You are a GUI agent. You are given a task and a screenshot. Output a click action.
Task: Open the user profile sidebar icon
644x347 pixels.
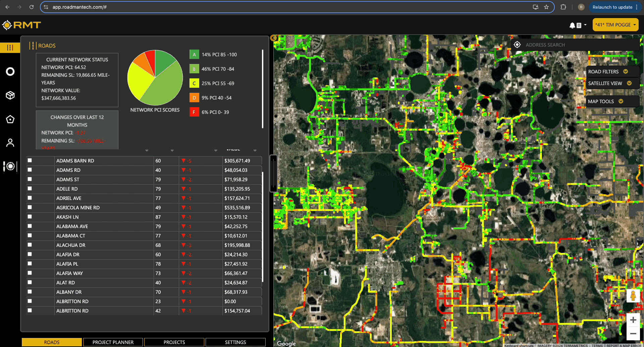click(x=10, y=143)
